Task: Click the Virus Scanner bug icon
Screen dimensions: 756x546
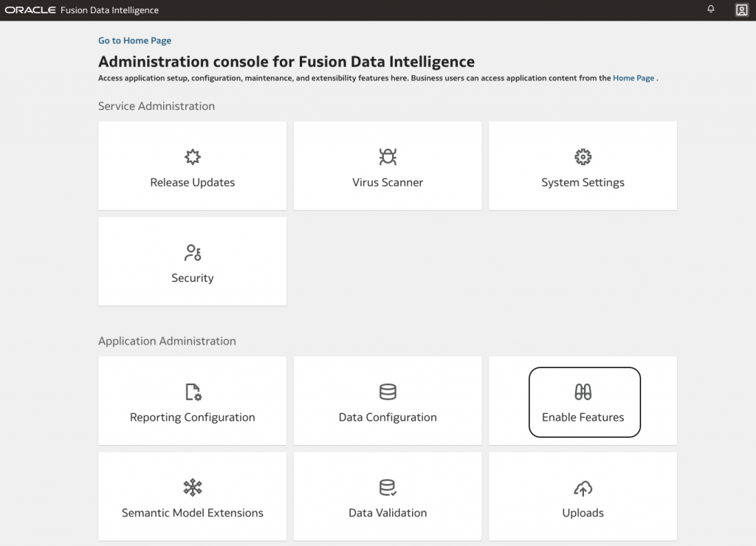Action: [388, 156]
